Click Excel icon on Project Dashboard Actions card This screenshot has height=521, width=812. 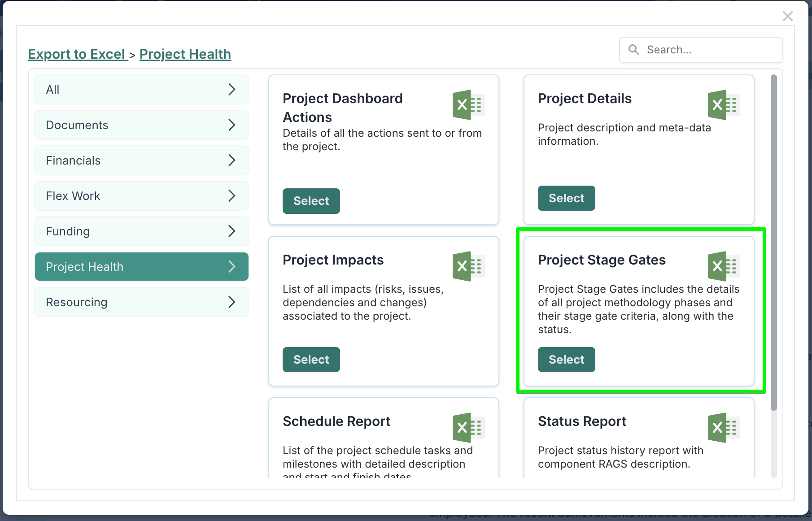[x=469, y=105]
